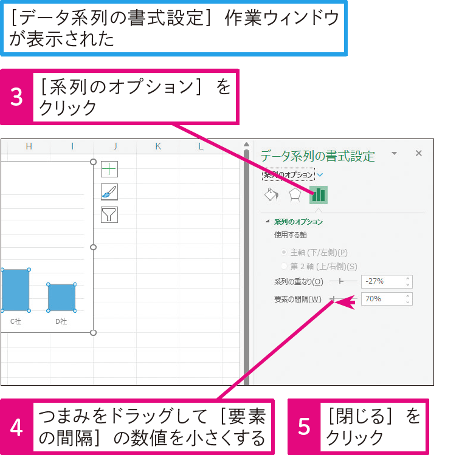Select the 第 2 軸 (上/右側) radio button
The width and height of the screenshot is (476, 455).
coord(284,266)
